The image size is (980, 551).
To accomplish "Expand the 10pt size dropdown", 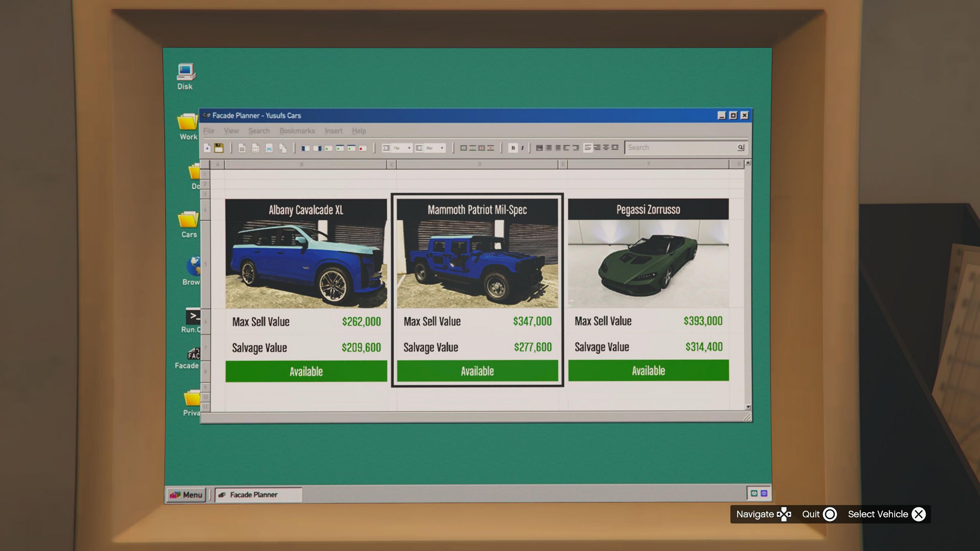I will (x=409, y=148).
